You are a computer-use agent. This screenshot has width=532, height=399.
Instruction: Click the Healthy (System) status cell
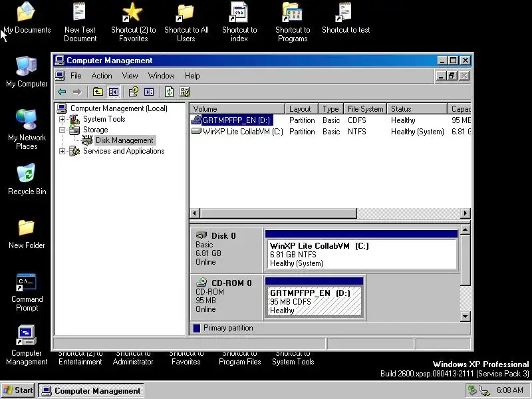pyautogui.click(x=418, y=132)
